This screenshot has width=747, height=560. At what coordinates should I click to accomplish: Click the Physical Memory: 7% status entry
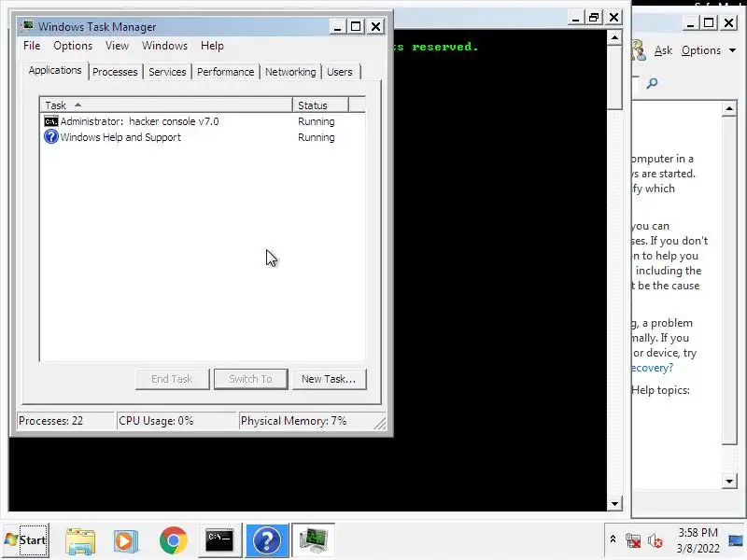[305, 421]
